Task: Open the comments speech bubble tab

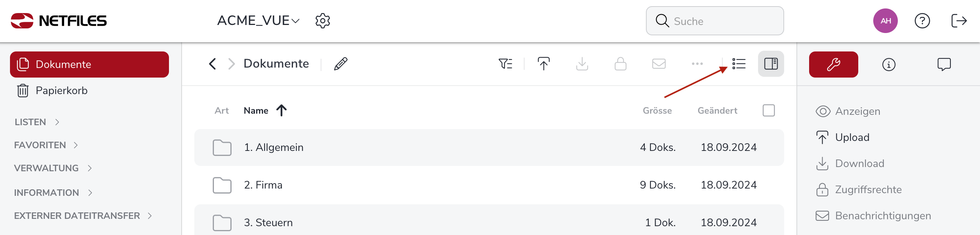Action: click(x=944, y=64)
